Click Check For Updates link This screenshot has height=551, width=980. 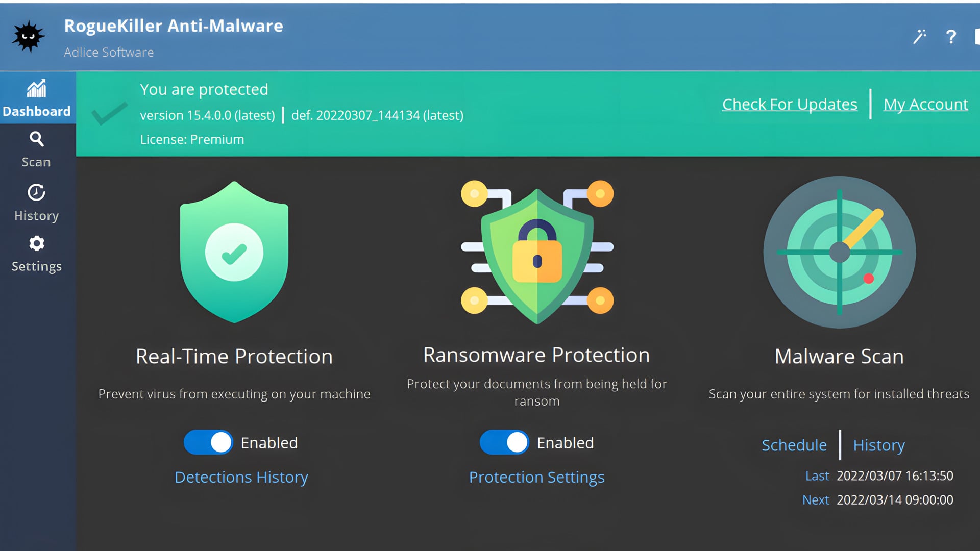(x=790, y=104)
